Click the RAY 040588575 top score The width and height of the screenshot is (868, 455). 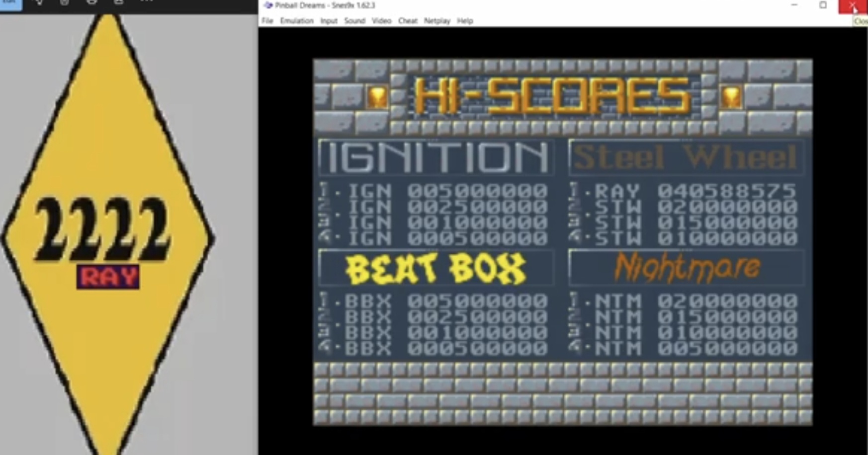684,191
